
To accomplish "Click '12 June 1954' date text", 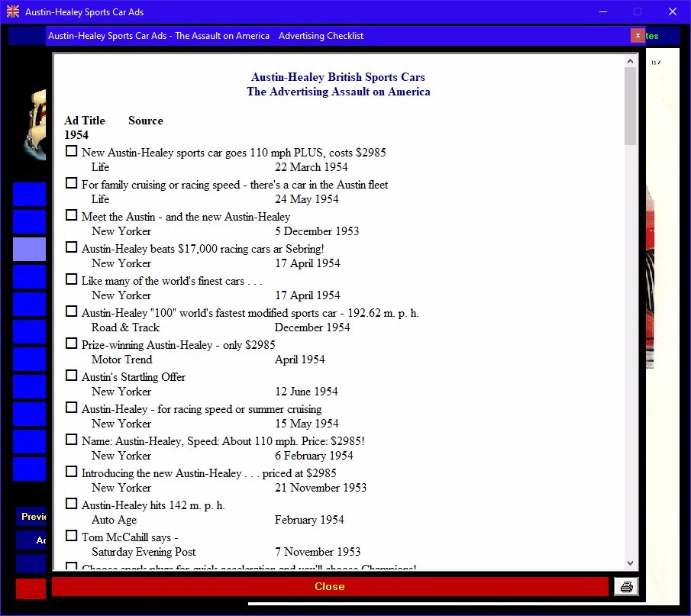I will click(x=306, y=392).
